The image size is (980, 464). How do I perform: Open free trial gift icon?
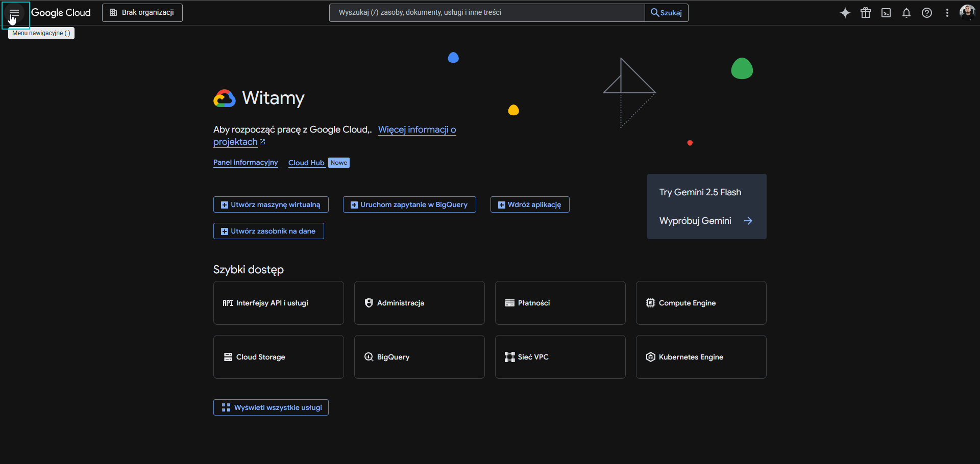(866, 13)
